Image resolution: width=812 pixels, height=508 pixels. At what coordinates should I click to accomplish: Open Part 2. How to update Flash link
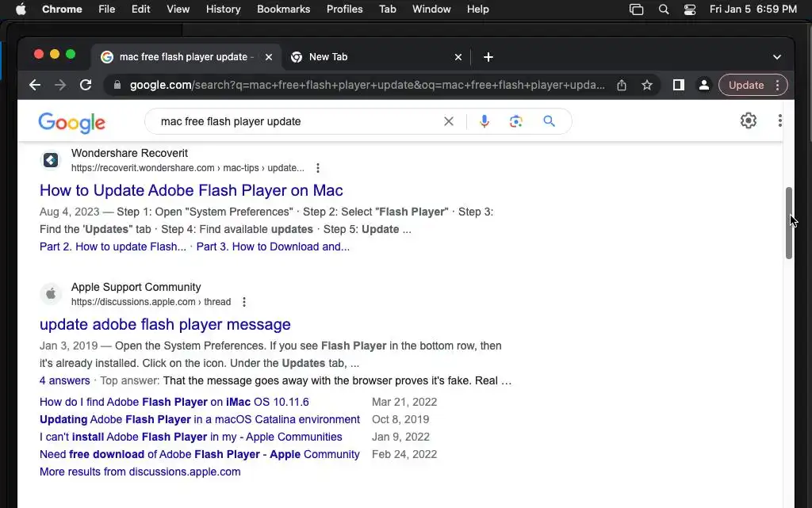(x=113, y=246)
